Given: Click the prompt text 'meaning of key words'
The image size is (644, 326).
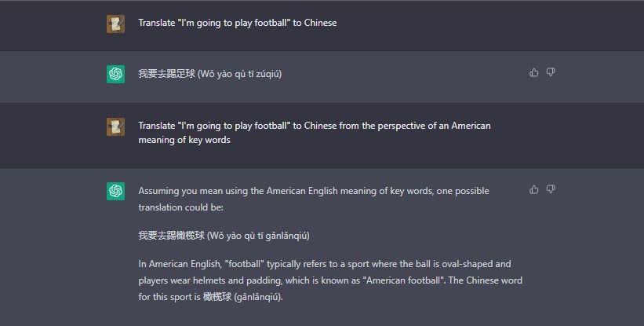Looking at the screenshot, I should point(184,141).
